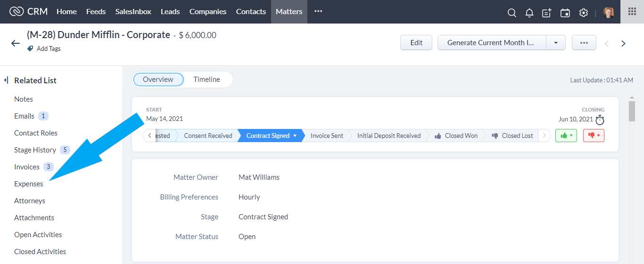The image size is (644, 264).
Task: Open the search magnifier icon
Action: pyautogui.click(x=512, y=13)
